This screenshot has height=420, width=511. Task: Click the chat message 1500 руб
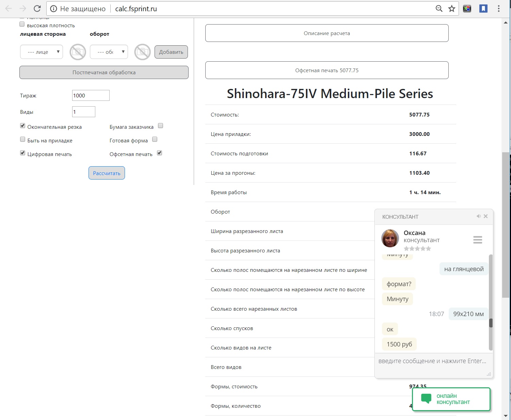click(399, 344)
